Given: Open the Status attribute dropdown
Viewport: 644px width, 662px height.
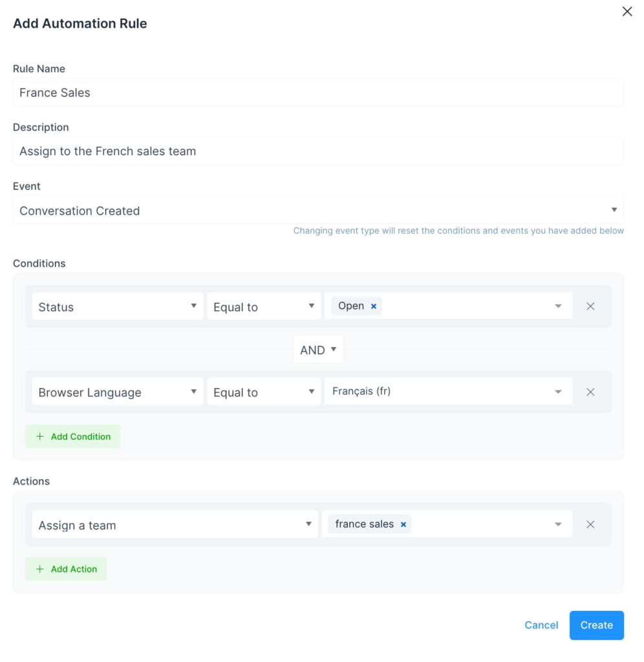Looking at the screenshot, I should 118,306.
